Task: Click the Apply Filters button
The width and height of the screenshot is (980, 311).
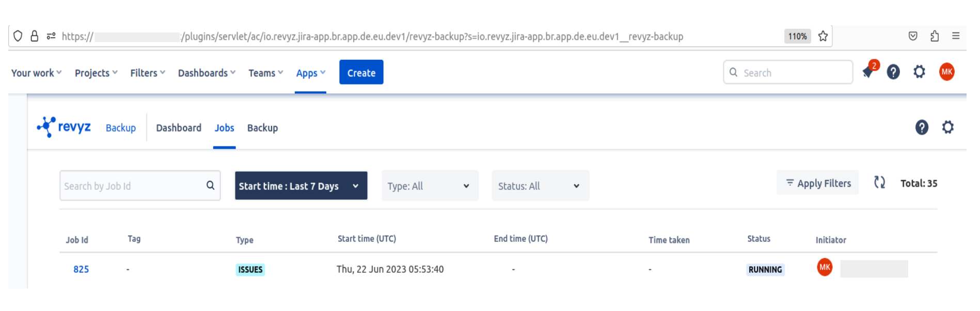Action: click(x=817, y=183)
